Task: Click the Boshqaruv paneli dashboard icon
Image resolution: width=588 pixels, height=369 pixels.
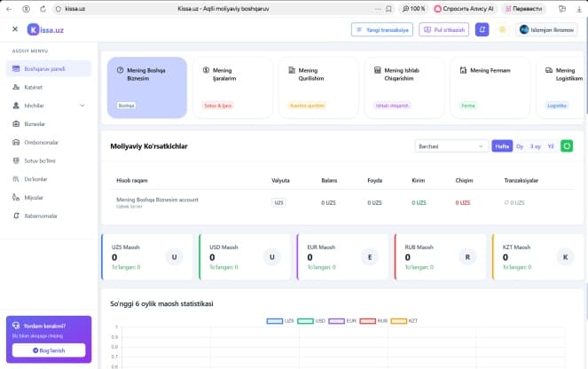Action: pos(16,68)
